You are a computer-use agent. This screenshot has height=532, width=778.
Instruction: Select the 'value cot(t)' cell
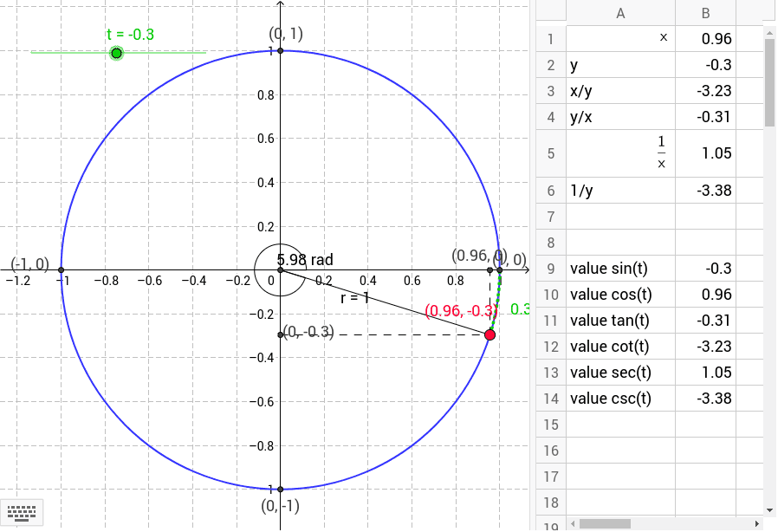coord(620,347)
